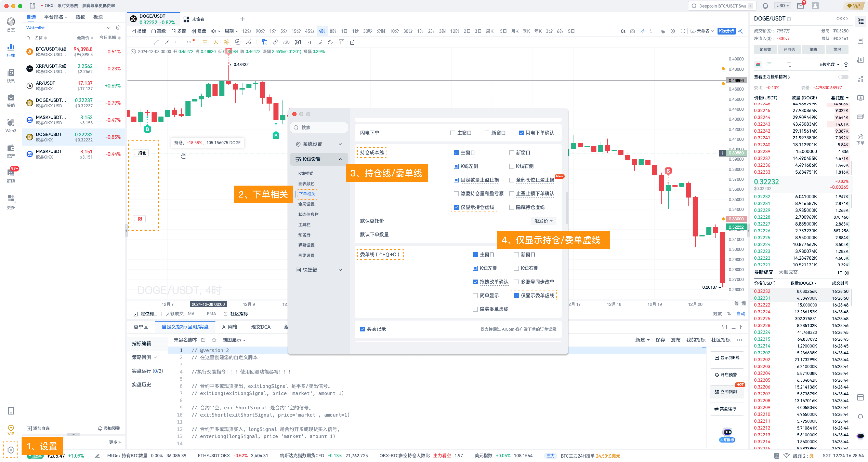The image size is (868, 462).
Task: Select the ruler measurement tool
Action: click(275, 42)
